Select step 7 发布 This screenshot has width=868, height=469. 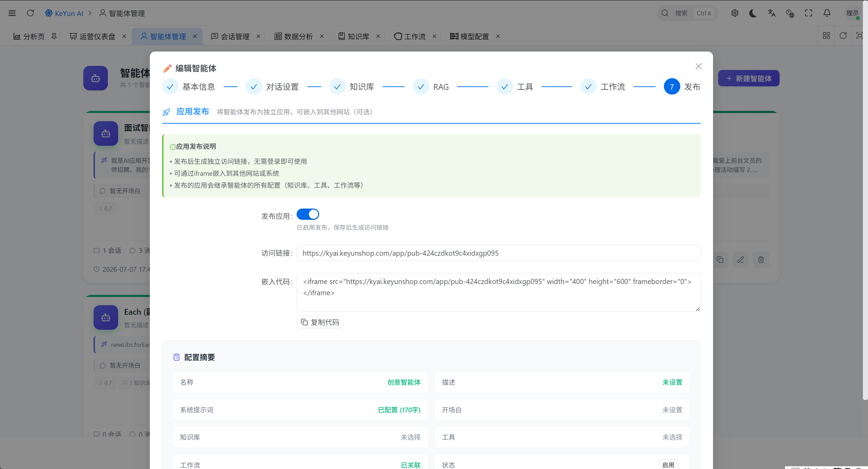[682, 87]
